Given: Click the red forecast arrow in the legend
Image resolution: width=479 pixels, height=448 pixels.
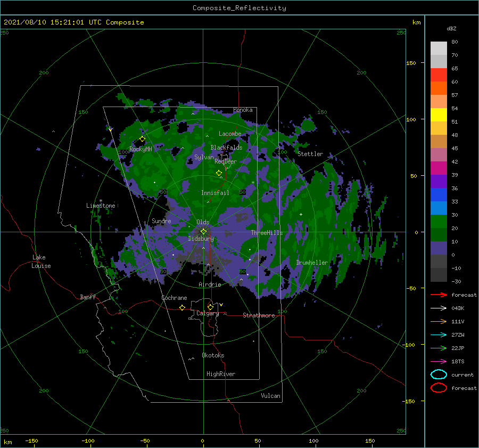Looking at the screenshot, I should click(x=439, y=295).
